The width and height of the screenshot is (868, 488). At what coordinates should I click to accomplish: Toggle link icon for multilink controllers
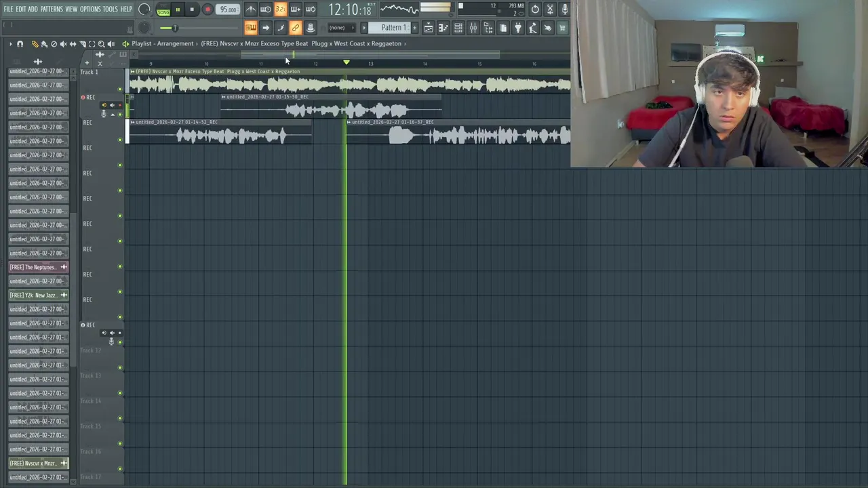click(x=295, y=28)
